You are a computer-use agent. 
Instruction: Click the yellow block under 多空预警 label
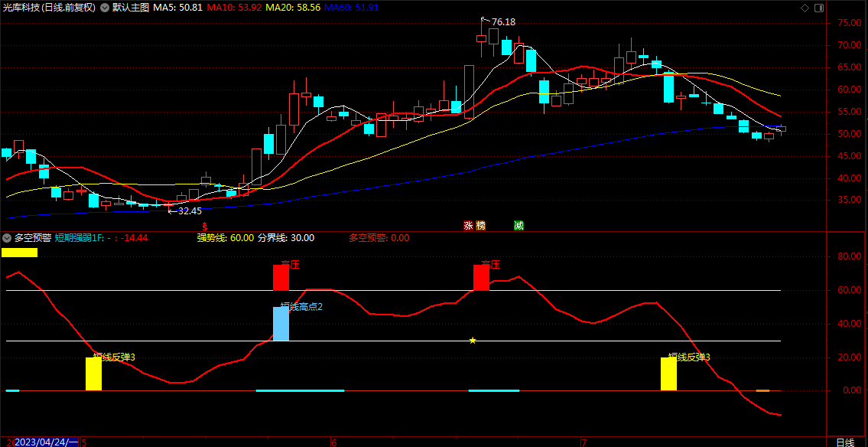click(x=19, y=253)
